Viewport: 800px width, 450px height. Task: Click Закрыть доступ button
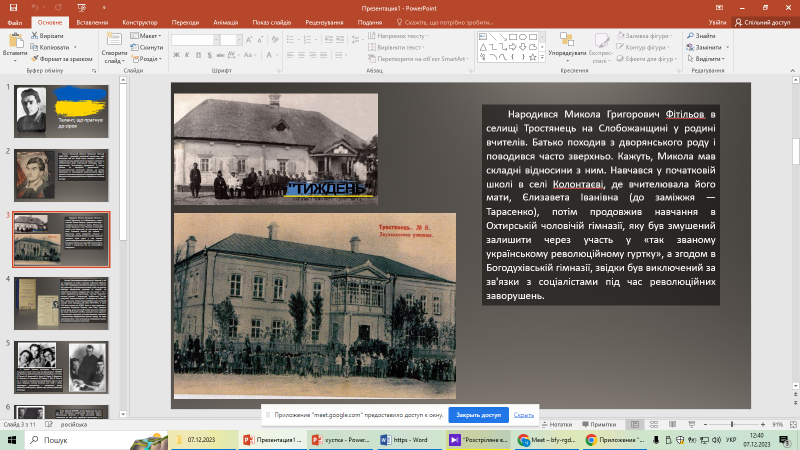tap(479, 415)
